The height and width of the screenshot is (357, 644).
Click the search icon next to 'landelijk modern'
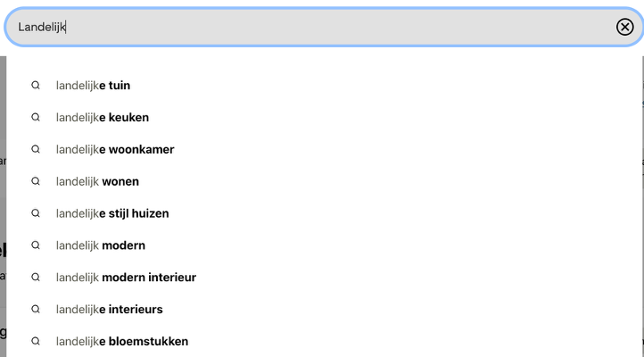36,245
